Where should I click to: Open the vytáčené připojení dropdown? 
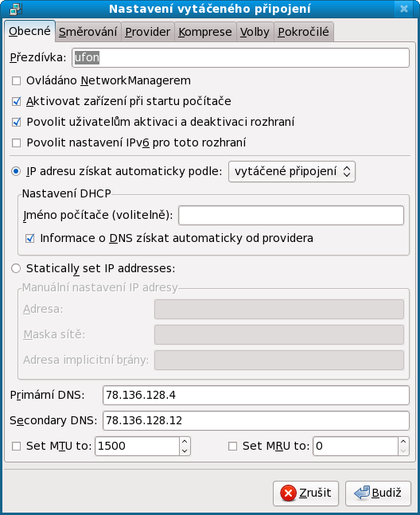point(292,171)
